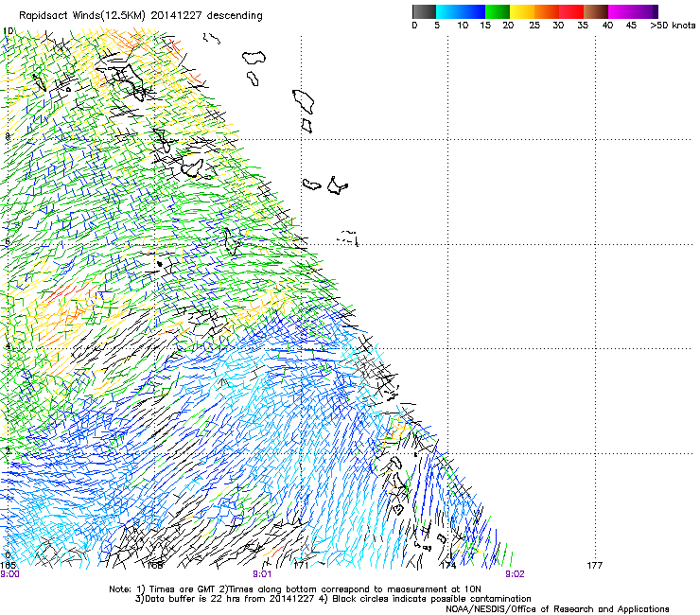The height and width of the screenshot is (615, 700).
Task: Click the map title 'Rapidsact Winds(12.5KM) 20141227 descending'
Action: (x=141, y=16)
